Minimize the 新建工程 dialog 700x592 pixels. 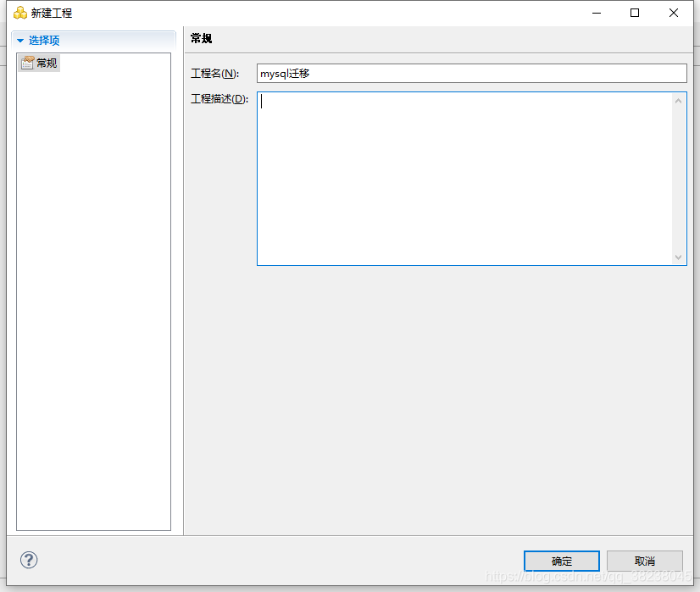click(597, 13)
